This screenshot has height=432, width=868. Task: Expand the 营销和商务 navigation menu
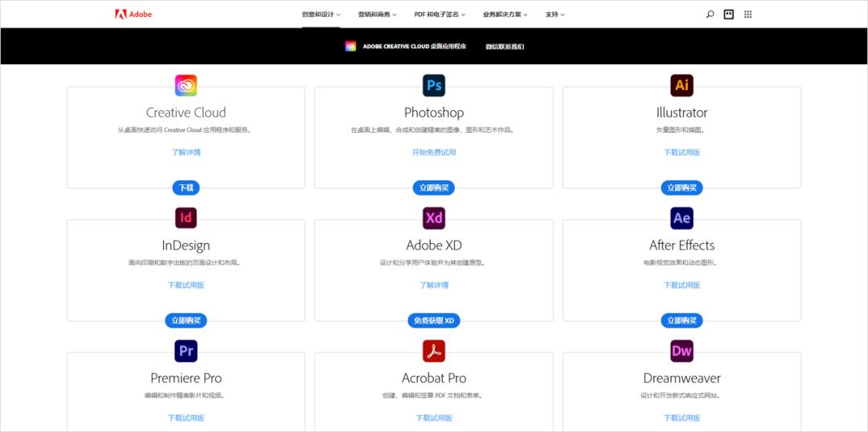pos(377,14)
